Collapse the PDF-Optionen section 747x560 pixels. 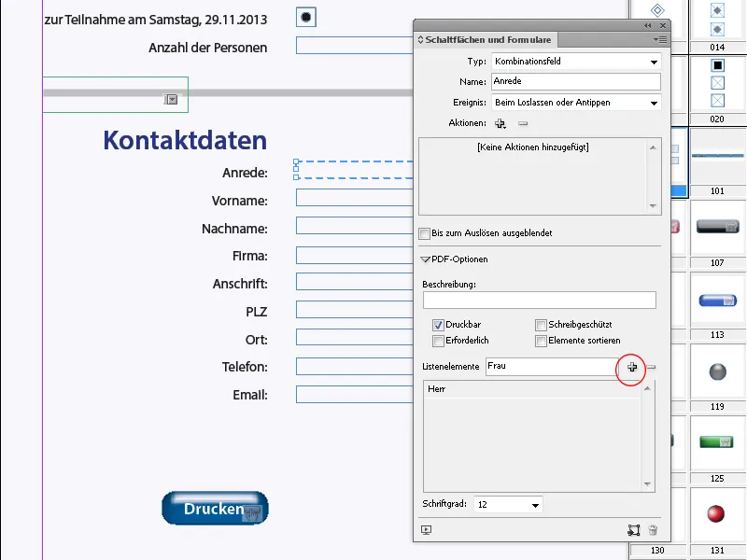pos(426,259)
